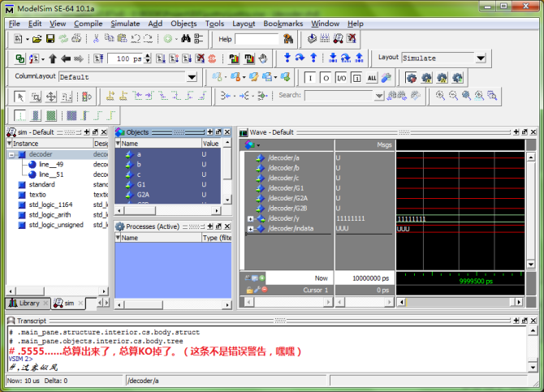Click the New file icon

tap(18, 39)
